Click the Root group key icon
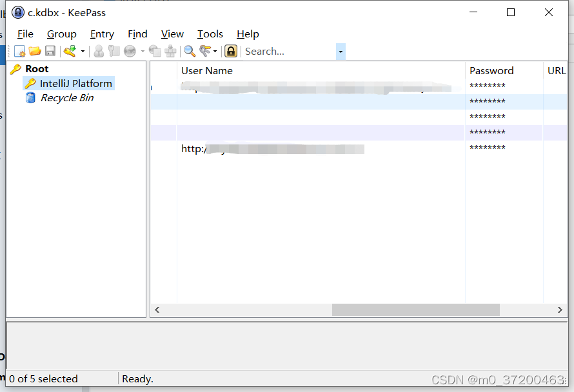 pyautogui.click(x=15, y=69)
